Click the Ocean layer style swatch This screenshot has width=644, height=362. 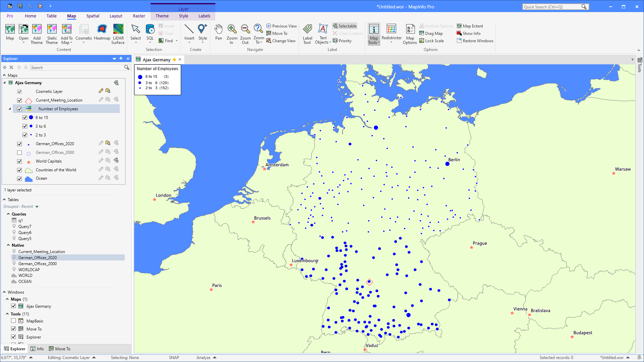tap(29, 179)
